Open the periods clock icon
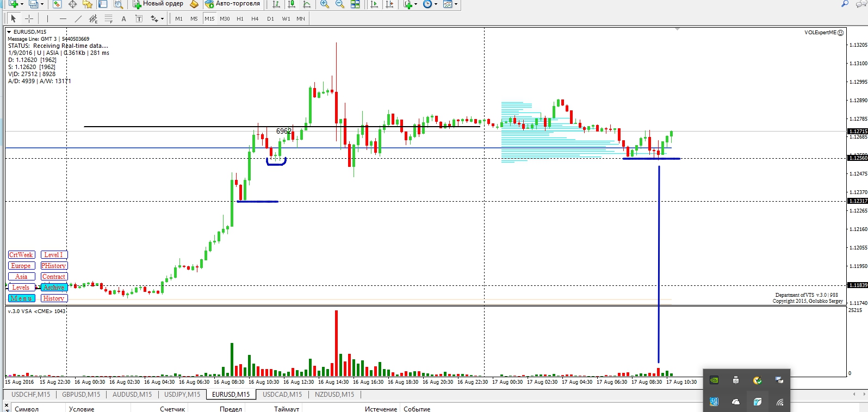The image size is (868, 412). point(427,4)
